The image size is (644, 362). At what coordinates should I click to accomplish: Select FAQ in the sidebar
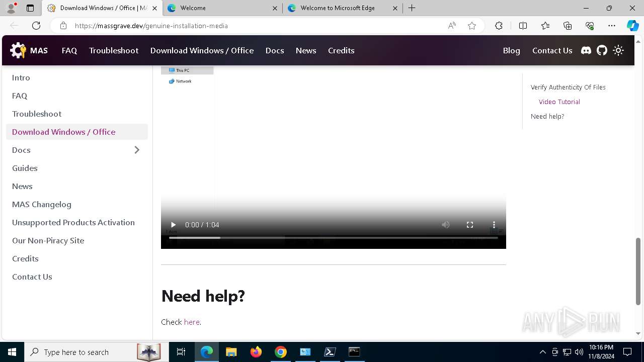coord(77,96)
